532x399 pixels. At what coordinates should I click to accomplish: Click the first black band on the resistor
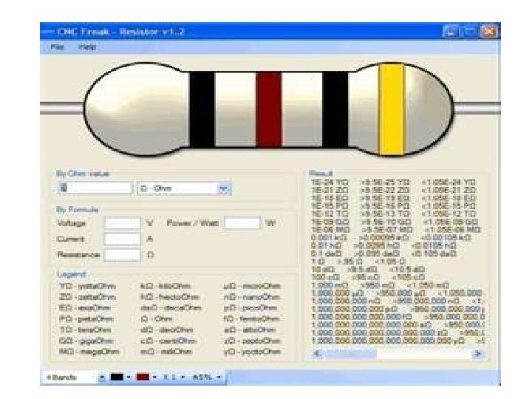(x=202, y=109)
